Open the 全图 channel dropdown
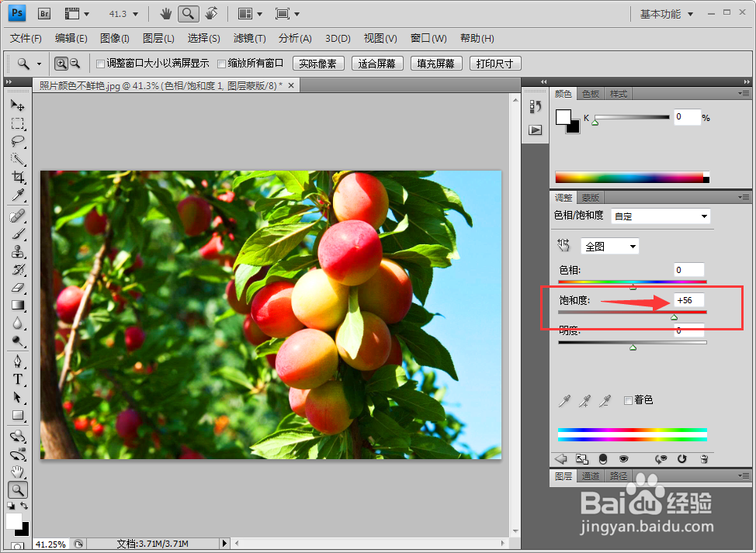Viewport: 756px width, 553px height. (x=609, y=246)
